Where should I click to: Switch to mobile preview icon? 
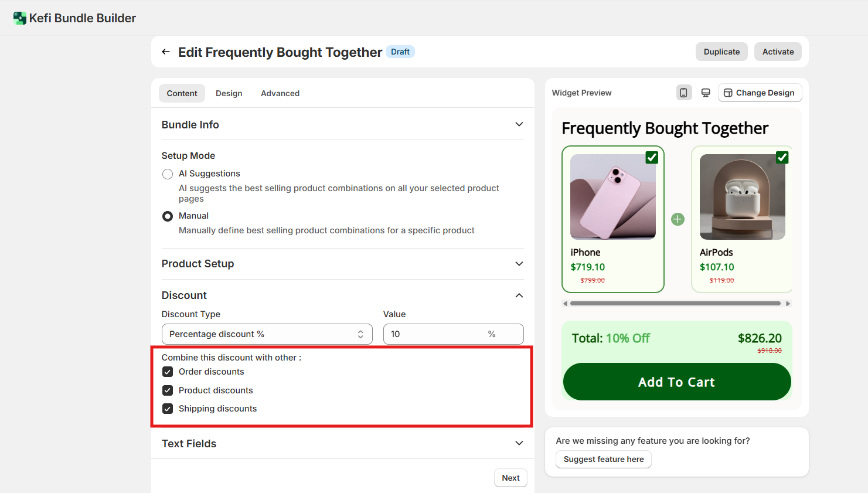coord(683,93)
